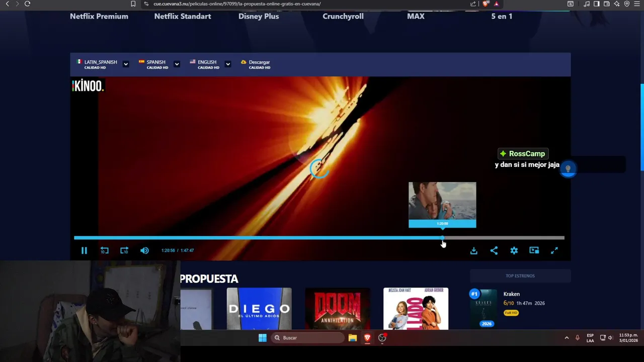Click the browser forward arrow

[x=17, y=4]
